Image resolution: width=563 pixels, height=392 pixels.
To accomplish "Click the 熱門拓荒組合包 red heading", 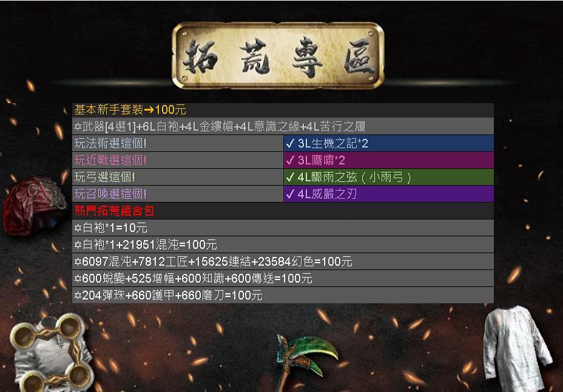I will (x=114, y=211).
